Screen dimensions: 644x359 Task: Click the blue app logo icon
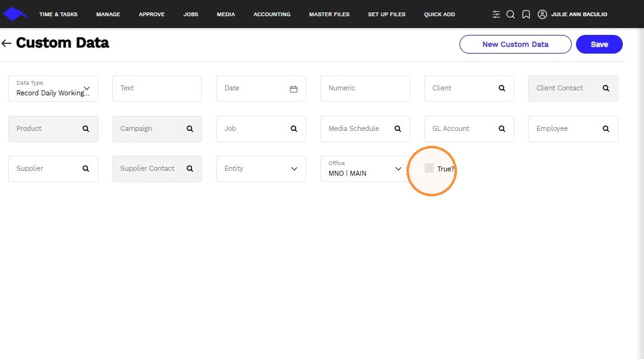click(x=15, y=14)
